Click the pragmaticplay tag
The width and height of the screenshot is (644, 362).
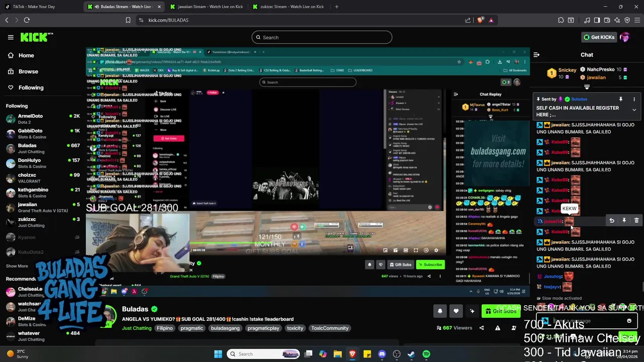(x=263, y=328)
